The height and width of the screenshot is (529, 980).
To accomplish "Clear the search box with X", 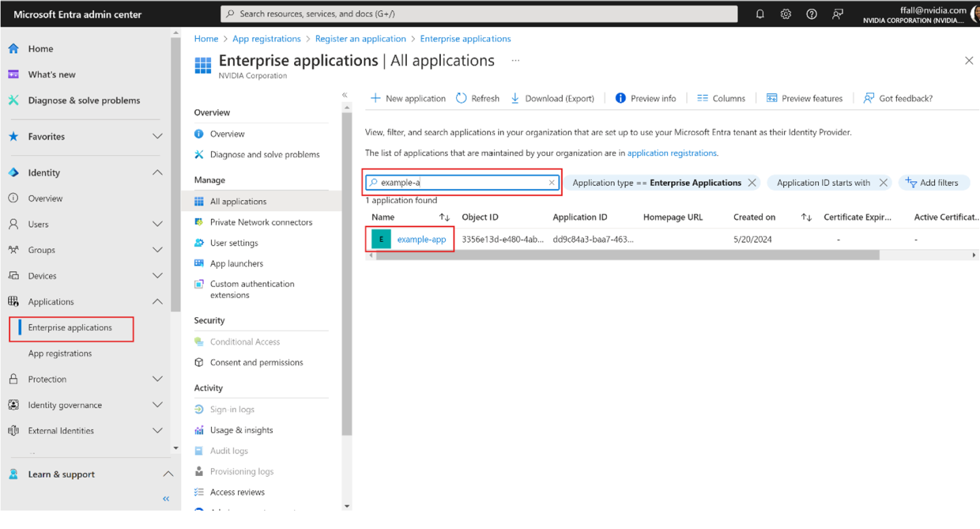I will click(552, 182).
